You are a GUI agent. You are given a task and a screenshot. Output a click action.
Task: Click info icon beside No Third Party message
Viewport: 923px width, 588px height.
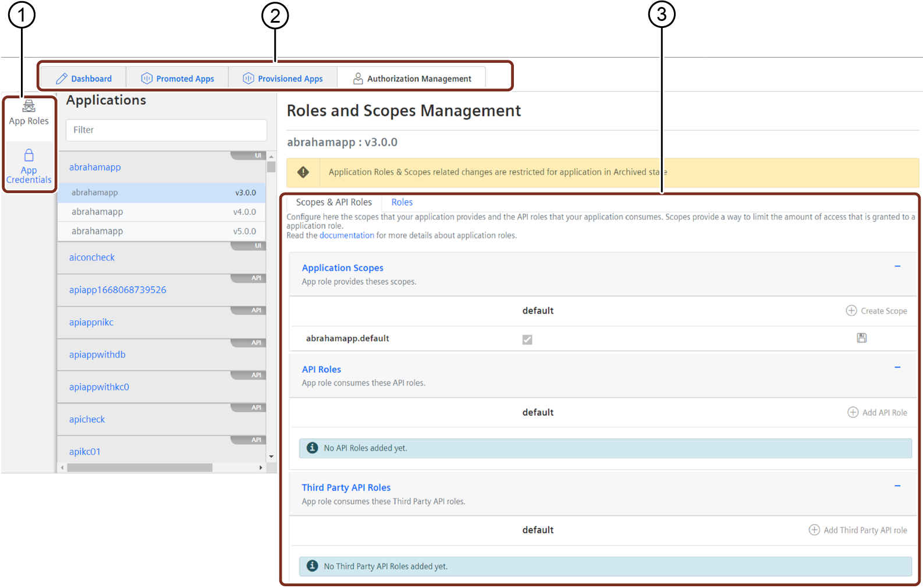click(x=313, y=566)
